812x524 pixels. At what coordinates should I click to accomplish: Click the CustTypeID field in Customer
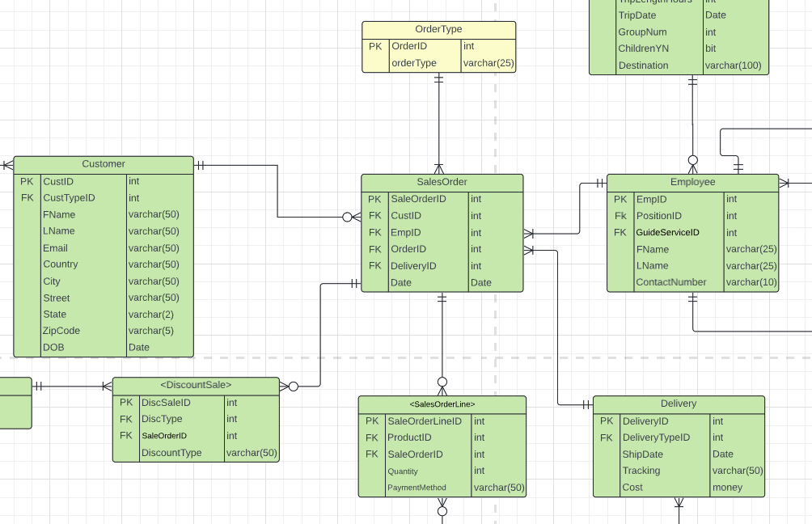[x=69, y=198]
